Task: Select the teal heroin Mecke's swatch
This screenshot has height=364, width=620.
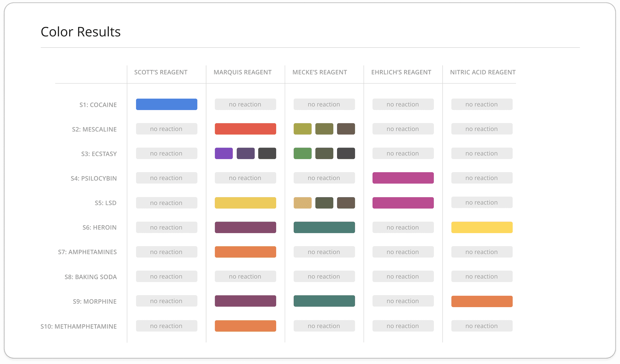Action: point(324,227)
